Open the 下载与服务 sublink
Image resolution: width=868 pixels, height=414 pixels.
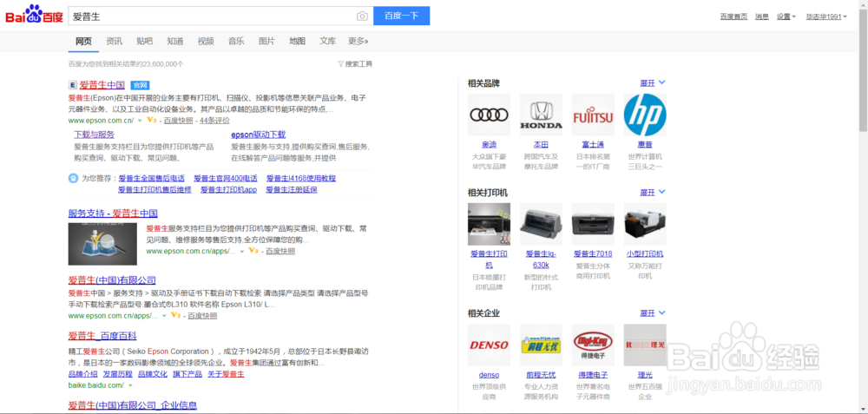(94, 135)
